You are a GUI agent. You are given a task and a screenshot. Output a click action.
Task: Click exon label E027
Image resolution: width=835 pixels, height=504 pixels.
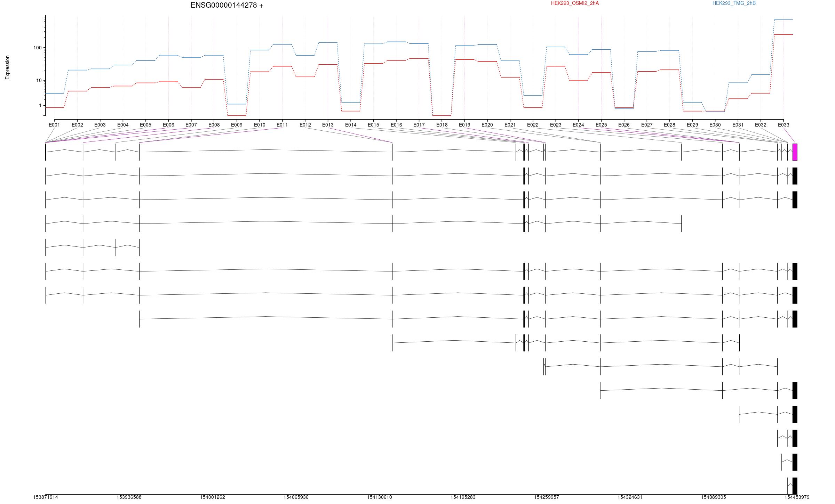point(647,125)
